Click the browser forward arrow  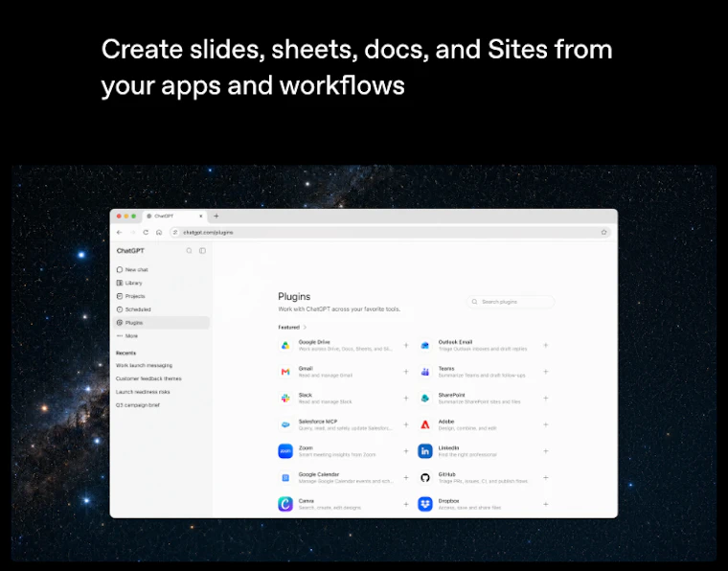(133, 232)
